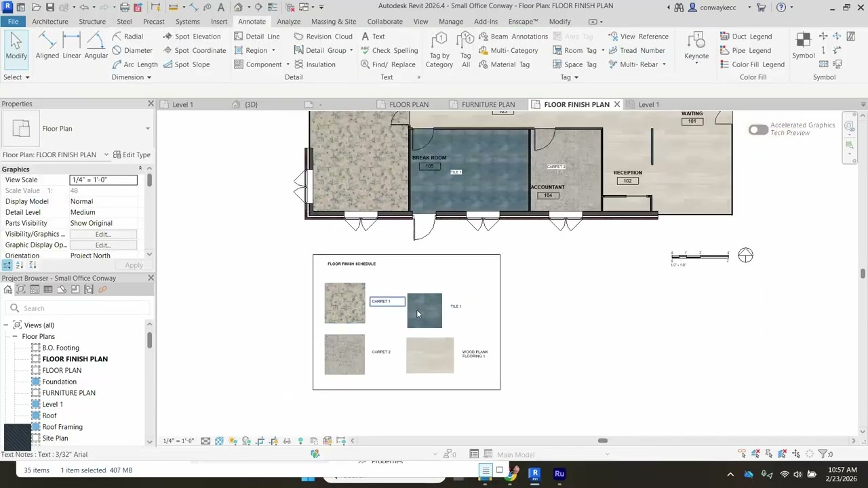Image resolution: width=868 pixels, height=488 pixels.
Task: Select the Insulation detail tool
Action: [x=315, y=64]
